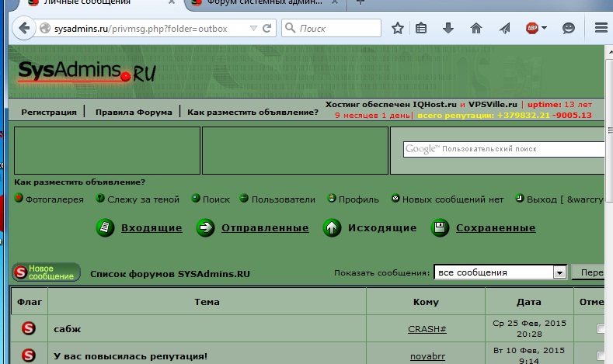This screenshot has width=613, height=364.
Task: Click the vertical page scrollbar
Action: [609, 130]
